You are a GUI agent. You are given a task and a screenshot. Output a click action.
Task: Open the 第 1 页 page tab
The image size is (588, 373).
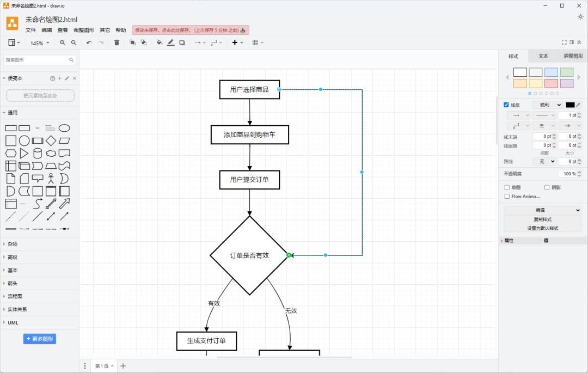(x=104, y=366)
